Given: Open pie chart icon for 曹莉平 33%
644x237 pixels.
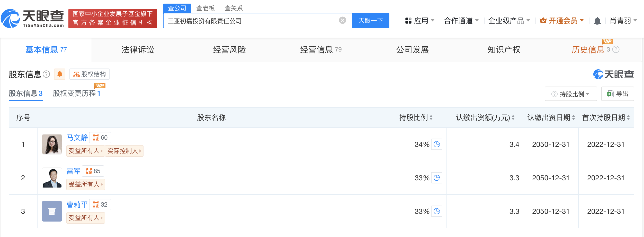Looking at the screenshot, I should pyautogui.click(x=437, y=211).
